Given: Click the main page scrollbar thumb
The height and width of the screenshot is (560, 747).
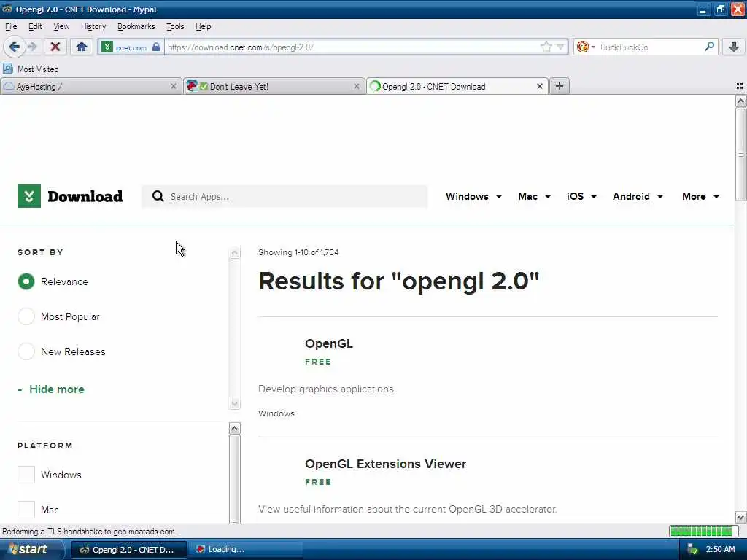Looking at the screenshot, I should [x=740, y=155].
